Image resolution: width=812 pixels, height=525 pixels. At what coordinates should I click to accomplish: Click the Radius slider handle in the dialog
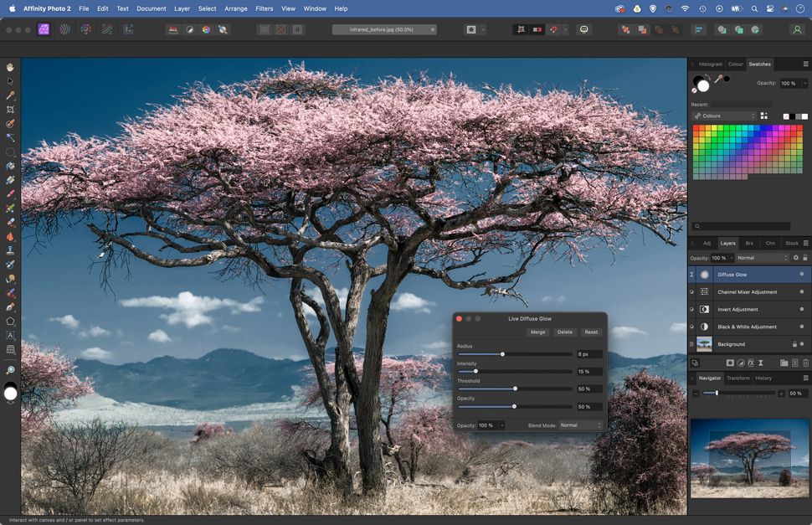[x=502, y=354]
